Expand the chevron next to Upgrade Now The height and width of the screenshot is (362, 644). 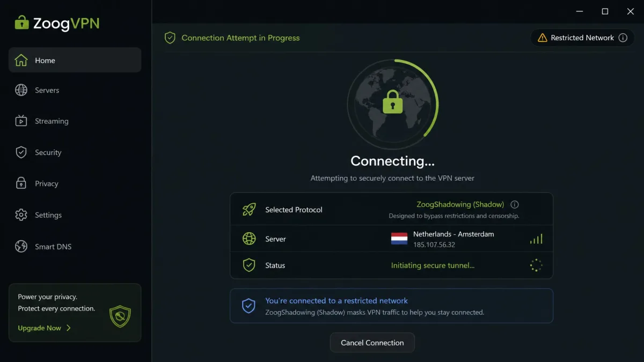coord(69,328)
